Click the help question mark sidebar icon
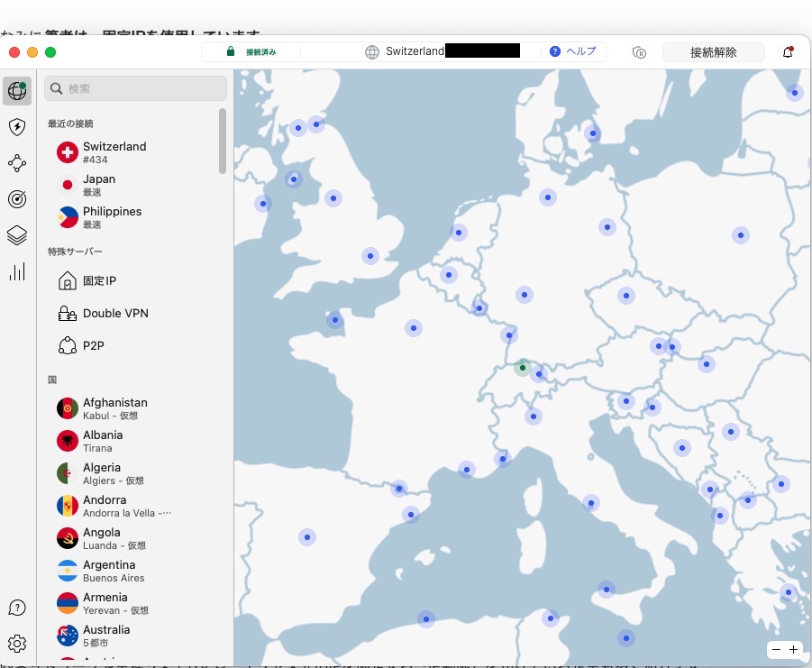 pos(17,608)
